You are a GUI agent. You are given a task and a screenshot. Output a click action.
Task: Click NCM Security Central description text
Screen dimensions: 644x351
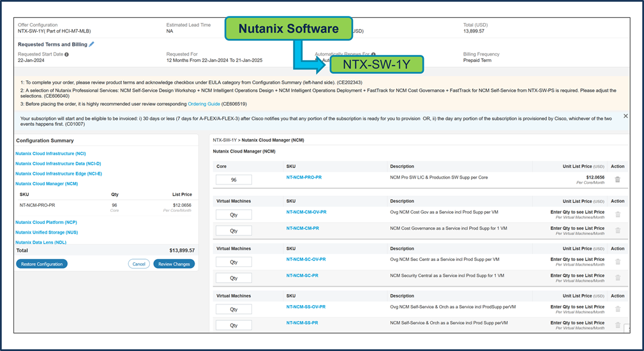[x=447, y=276]
